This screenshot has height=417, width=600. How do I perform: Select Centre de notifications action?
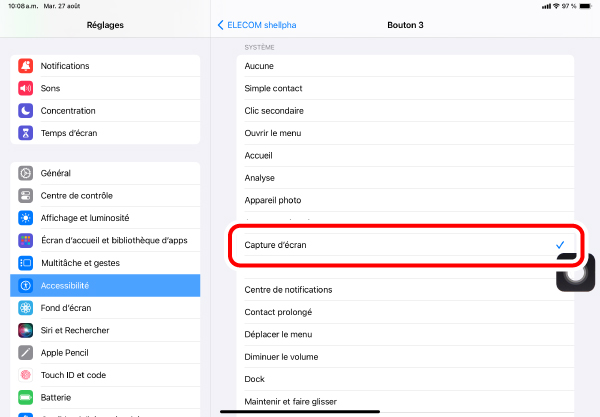pyautogui.click(x=406, y=290)
